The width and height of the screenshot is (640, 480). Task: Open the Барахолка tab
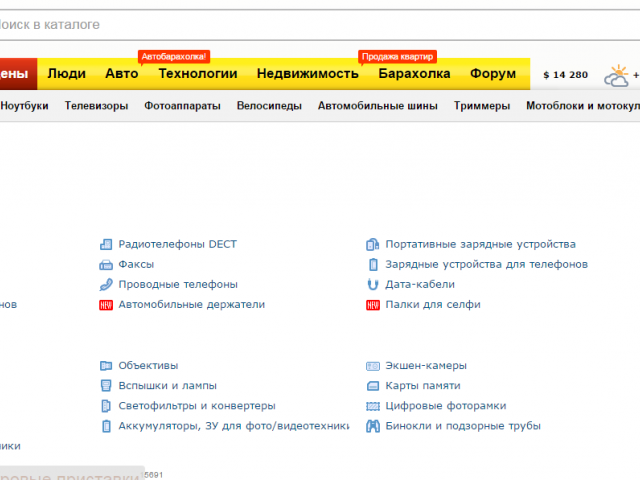pyautogui.click(x=414, y=74)
